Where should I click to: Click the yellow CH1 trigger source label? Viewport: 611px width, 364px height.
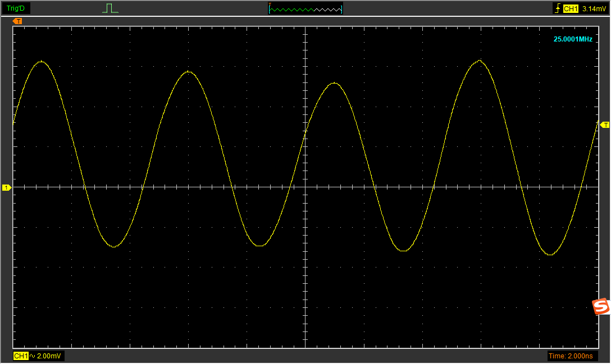571,8
